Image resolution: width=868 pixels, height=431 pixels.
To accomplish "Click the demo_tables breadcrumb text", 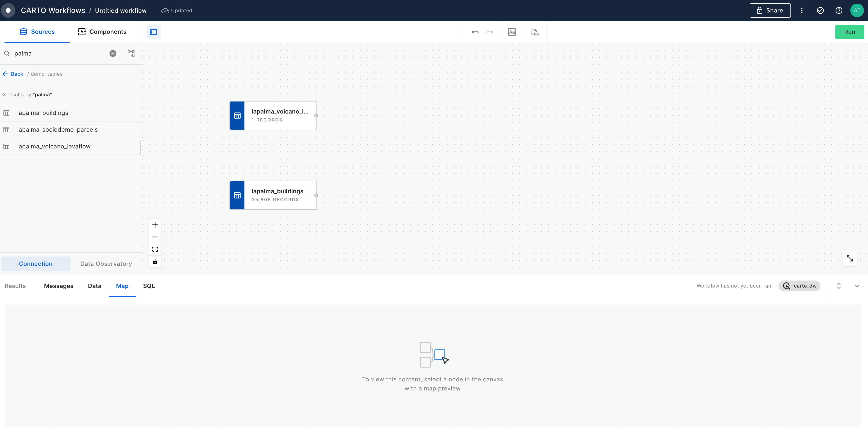I will (46, 74).
